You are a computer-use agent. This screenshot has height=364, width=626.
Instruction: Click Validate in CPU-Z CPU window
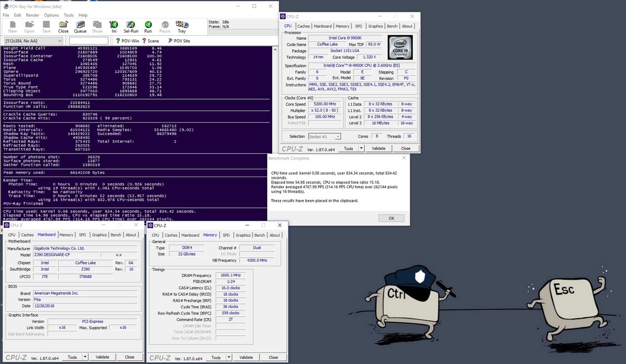click(379, 148)
